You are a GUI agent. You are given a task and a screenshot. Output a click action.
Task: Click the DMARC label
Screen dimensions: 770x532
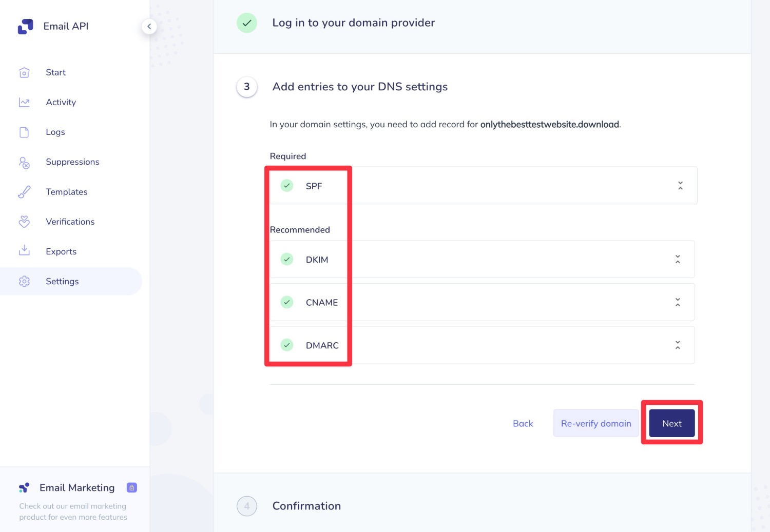click(x=322, y=345)
